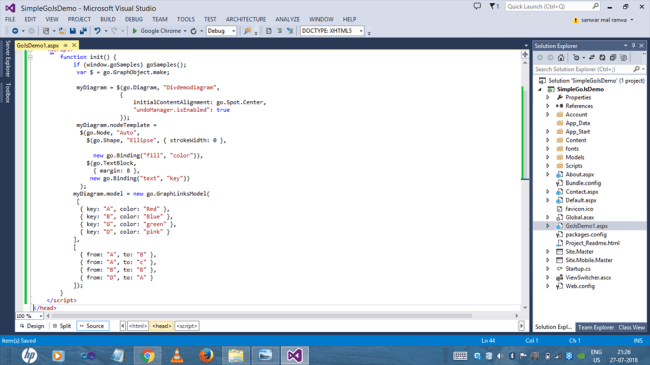Start debugging with the green play icon
This screenshot has height=365, width=650.
pos(135,31)
